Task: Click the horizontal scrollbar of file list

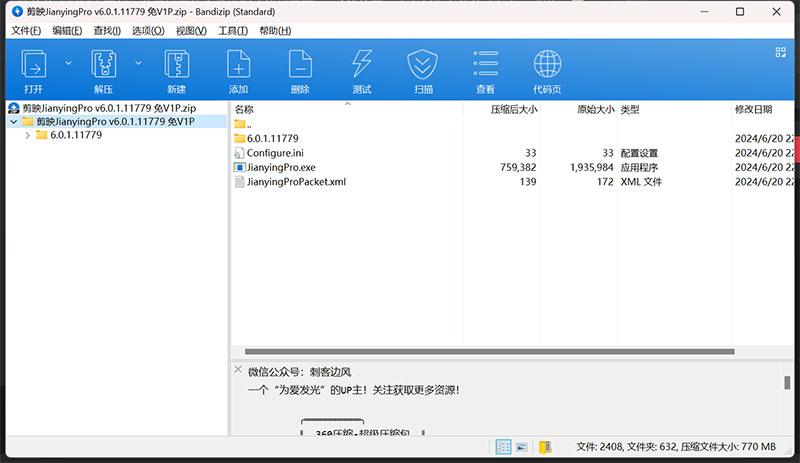Action: [x=489, y=352]
